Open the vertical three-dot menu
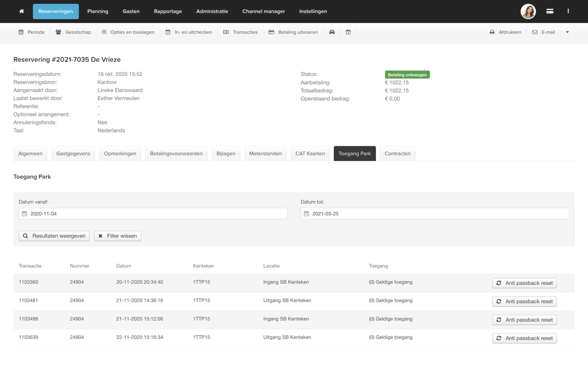Image resolution: width=588 pixels, height=368 pixels. pyautogui.click(x=568, y=11)
